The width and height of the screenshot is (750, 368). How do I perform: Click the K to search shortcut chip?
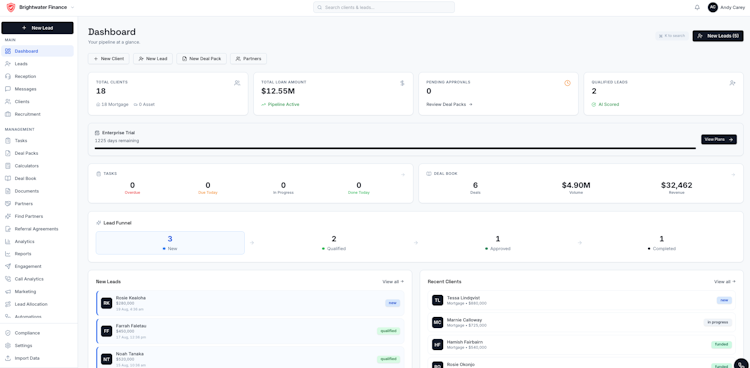tap(672, 36)
